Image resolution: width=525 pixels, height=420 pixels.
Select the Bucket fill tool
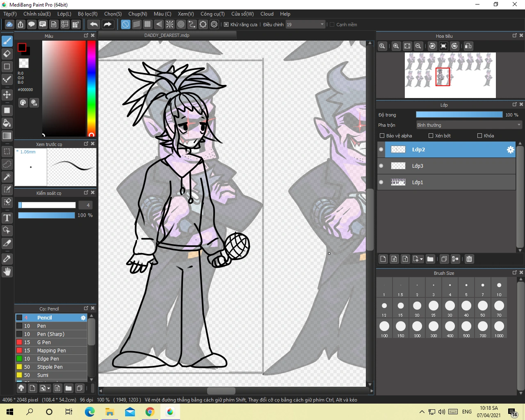point(7,123)
